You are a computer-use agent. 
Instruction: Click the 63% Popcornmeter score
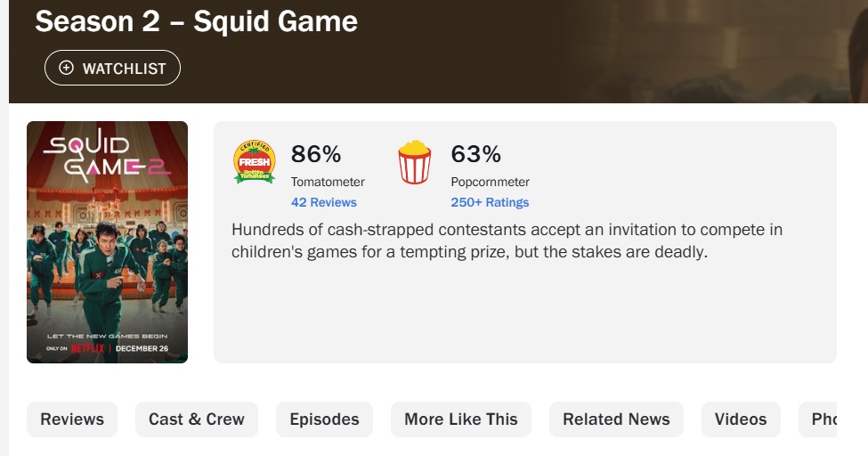pos(476,154)
